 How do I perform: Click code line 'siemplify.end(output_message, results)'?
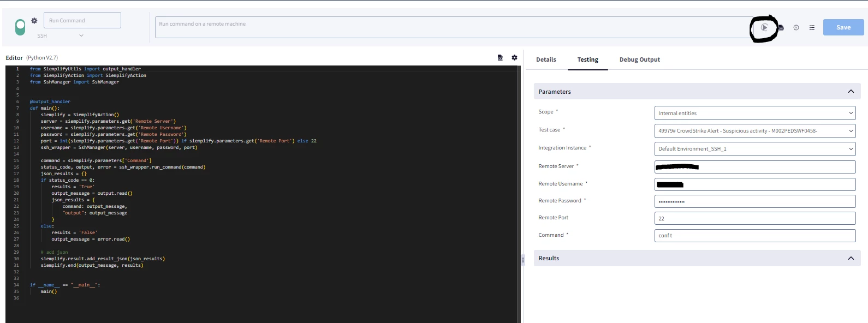(x=92, y=265)
